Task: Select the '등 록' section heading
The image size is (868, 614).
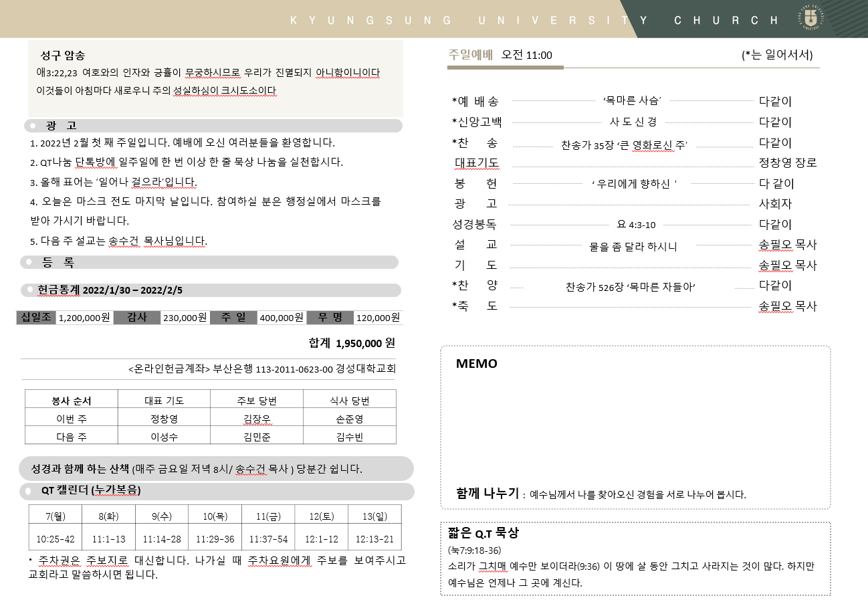Action: [x=59, y=262]
